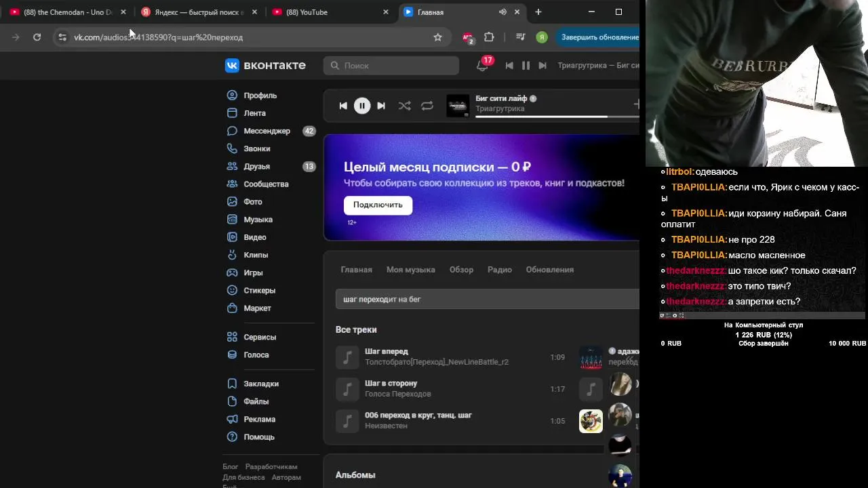This screenshot has width=868, height=488.
Task: Play track 006 переход в круг, танц. шаг
Action: [347, 421]
